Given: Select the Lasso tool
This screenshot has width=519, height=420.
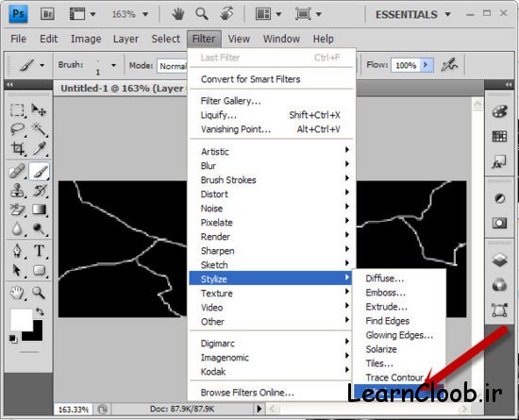Looking at the screenshot, I should (17, 129).
